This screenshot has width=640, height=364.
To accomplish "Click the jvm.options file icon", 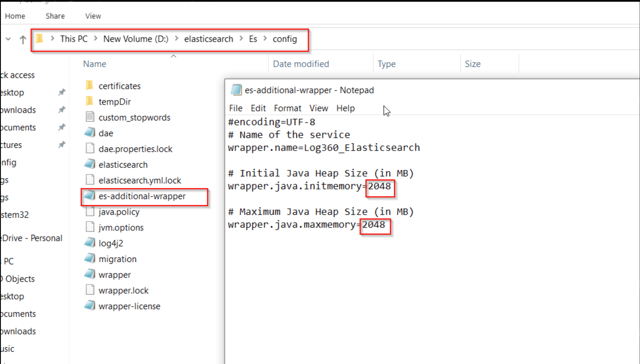I will pyautogui.click(x=90, y=227).
